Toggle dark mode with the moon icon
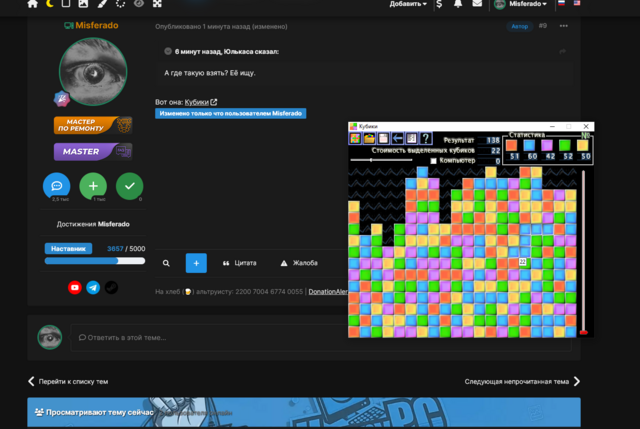This screenshot has width=640, height=429. point(49,4)
